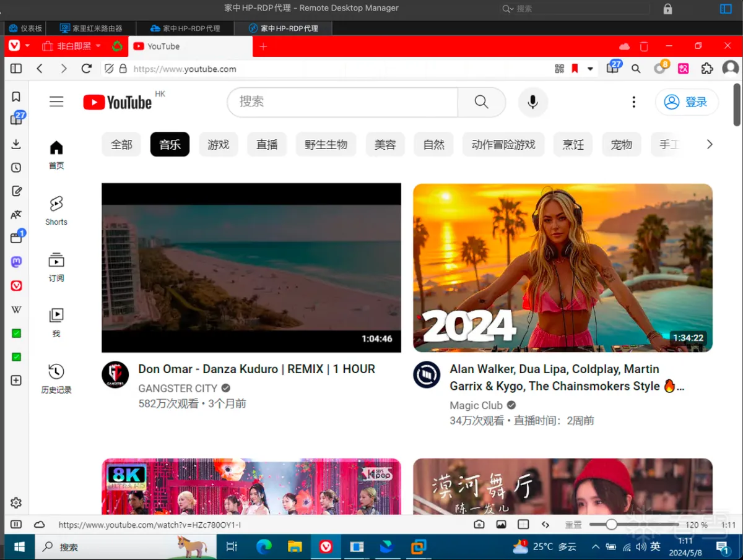Capture the page with the camera icon
The width and height of the screenshot is (743, 560).
(479, 525)
